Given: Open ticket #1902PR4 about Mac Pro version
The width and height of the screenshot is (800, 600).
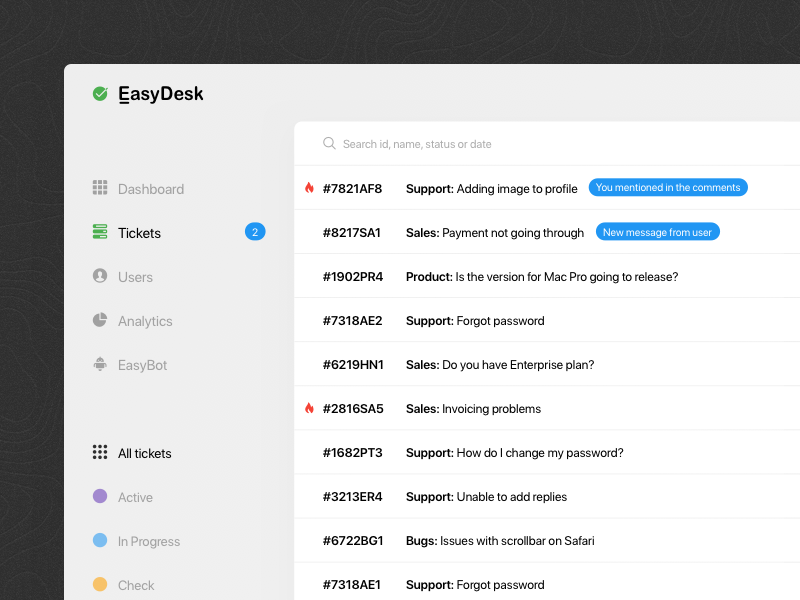Looking at the screenshot, I should click(540, 277).
